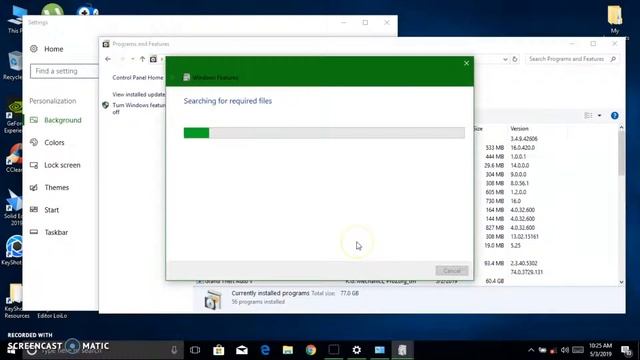The height and width of the screenshot is (360, 640).
Task: Select the 13.02.15161 version entry
Action: click(x=524, y=237)
